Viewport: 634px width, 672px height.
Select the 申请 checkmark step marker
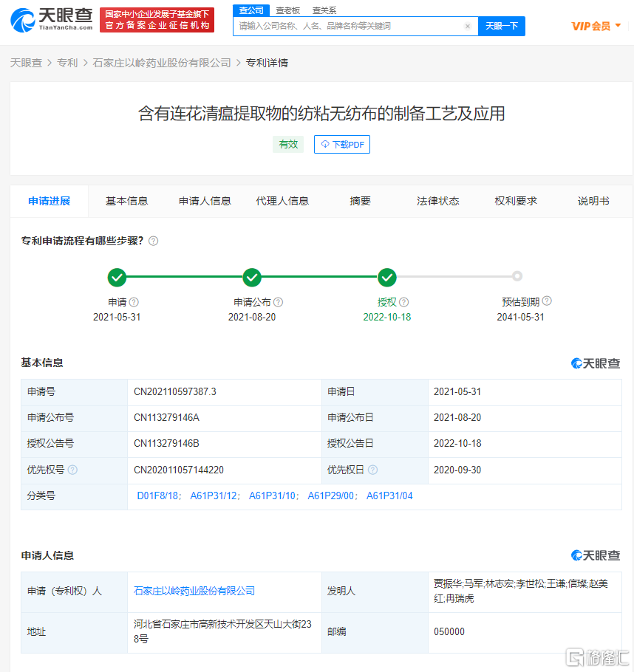click(x=117, y=277)
